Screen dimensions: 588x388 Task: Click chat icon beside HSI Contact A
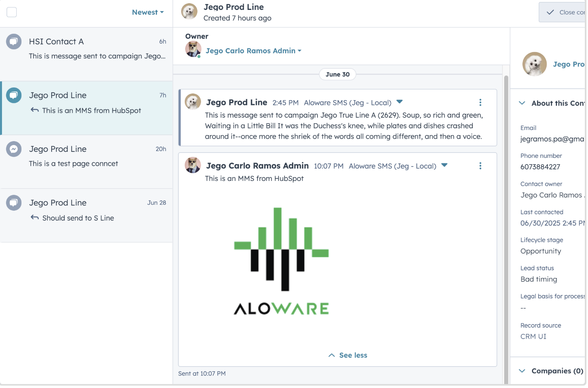click(14, 41)
